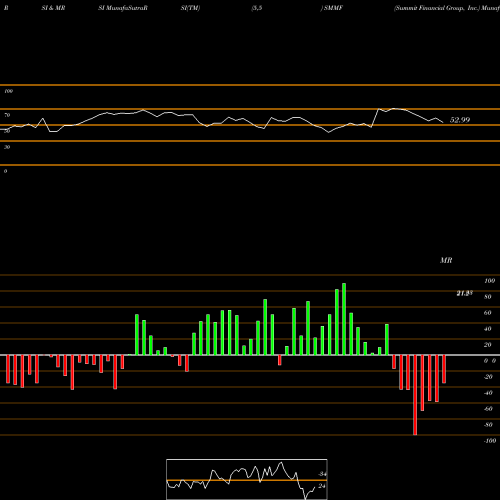Click the 'SI(TM)' header label
The height and width of the screenshot is (500, 500).
tap(190, 8)
